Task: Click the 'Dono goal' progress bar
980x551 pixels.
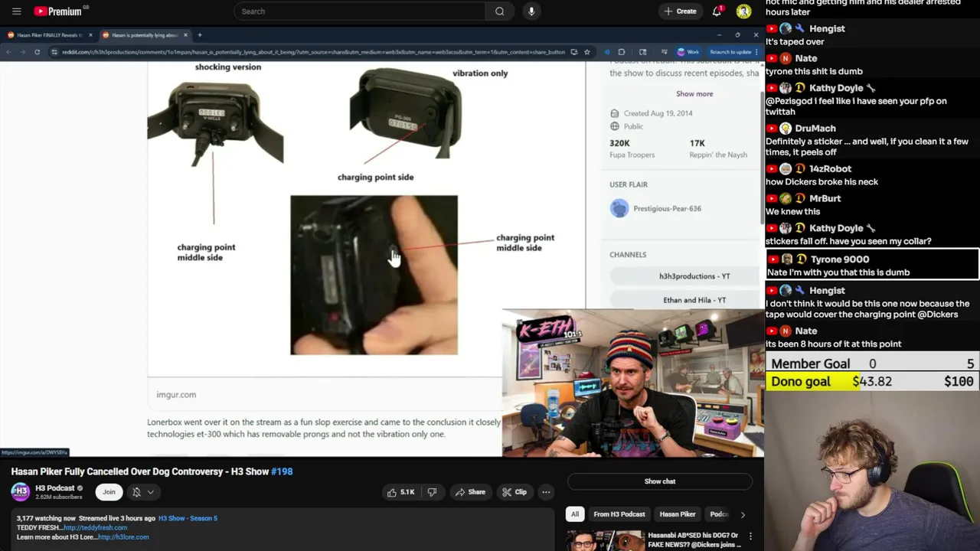Action: [x=872, y=381]
